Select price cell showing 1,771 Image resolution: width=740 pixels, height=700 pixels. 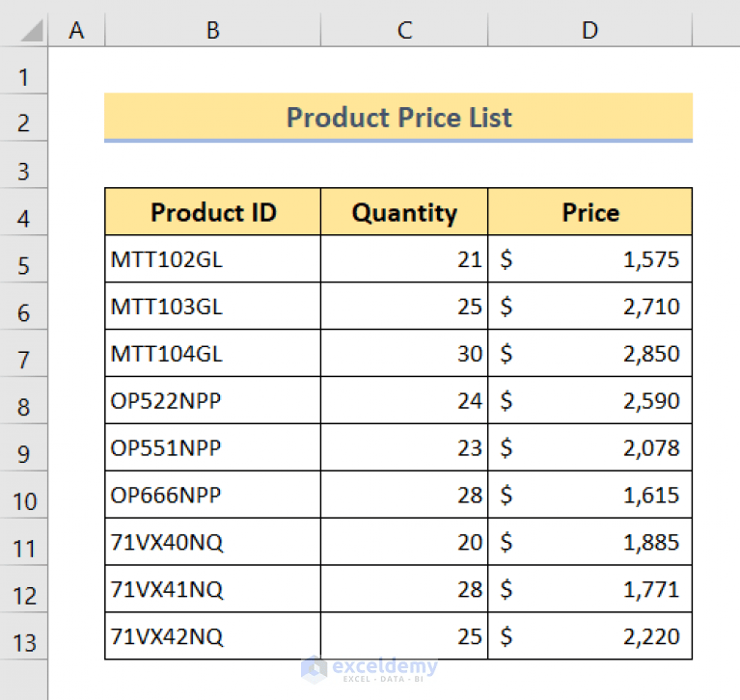[x=589, y=589]
